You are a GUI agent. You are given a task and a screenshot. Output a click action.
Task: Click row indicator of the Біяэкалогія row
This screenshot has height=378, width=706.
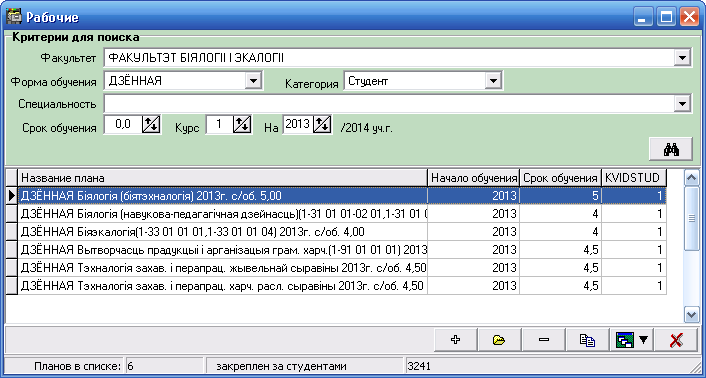[x=12, y=232]
